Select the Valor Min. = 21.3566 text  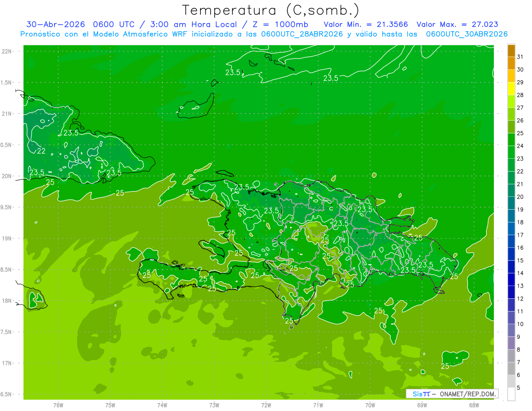click(x=365, y=24)
